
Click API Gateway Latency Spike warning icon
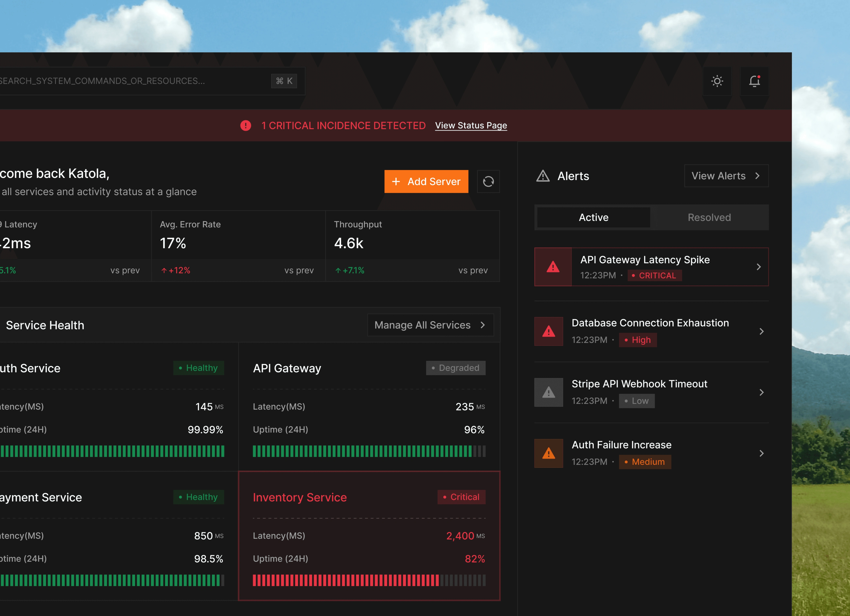[553, 267]
